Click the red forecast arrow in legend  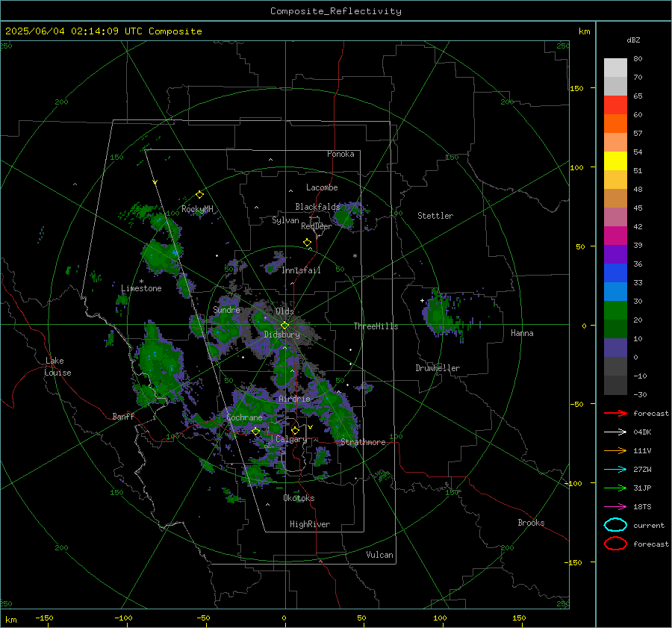[x=615, y=413]
